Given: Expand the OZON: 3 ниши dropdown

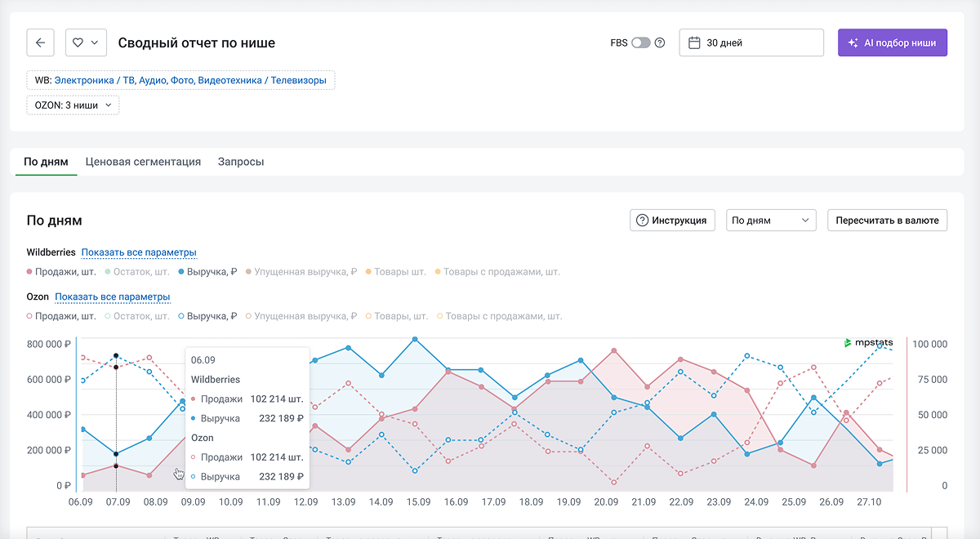Looking at the screenshot, I should coord(73,105).
